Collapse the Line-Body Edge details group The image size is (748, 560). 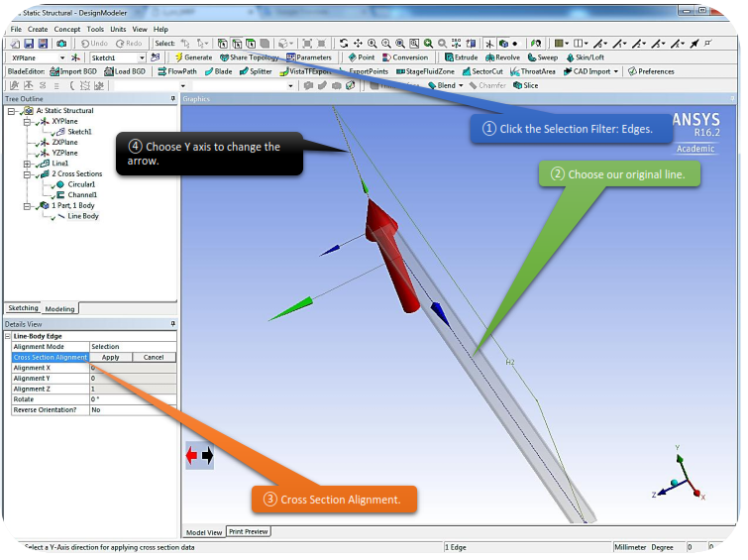[x=9, y=337]
